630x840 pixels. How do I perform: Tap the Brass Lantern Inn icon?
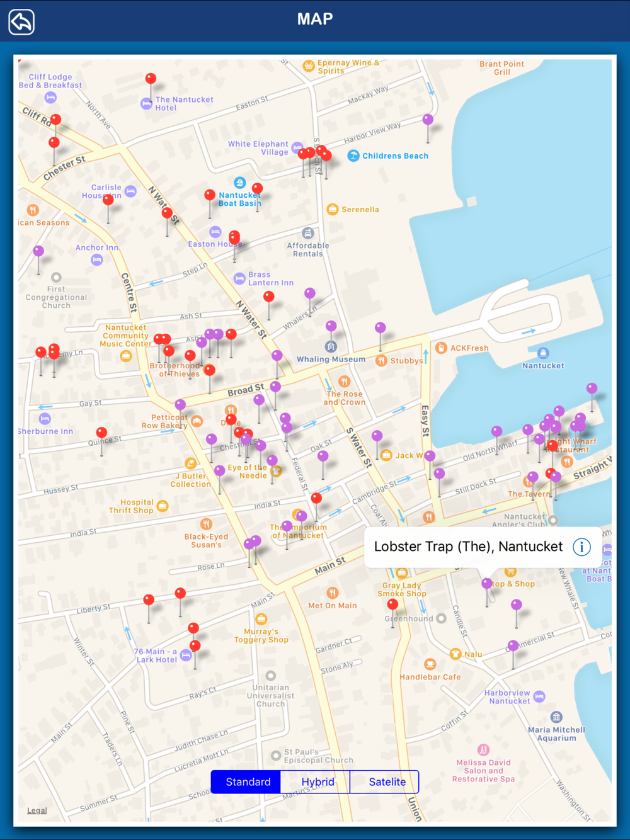[x=239, y=278]
